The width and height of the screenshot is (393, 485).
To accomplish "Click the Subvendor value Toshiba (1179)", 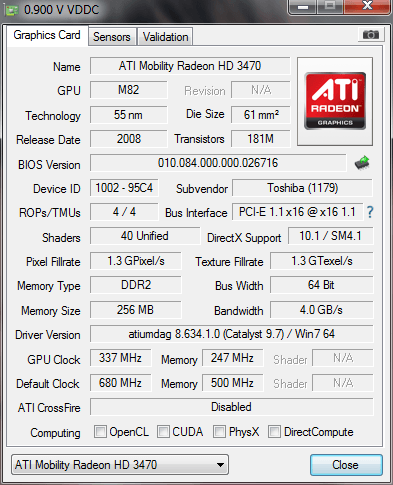I will click(x=302, y=188).
